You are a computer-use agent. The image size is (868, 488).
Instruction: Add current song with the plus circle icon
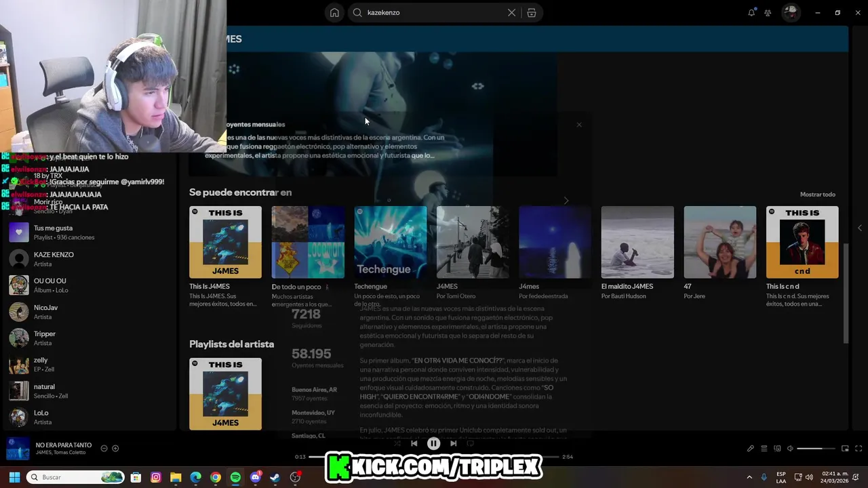[115, 448]
